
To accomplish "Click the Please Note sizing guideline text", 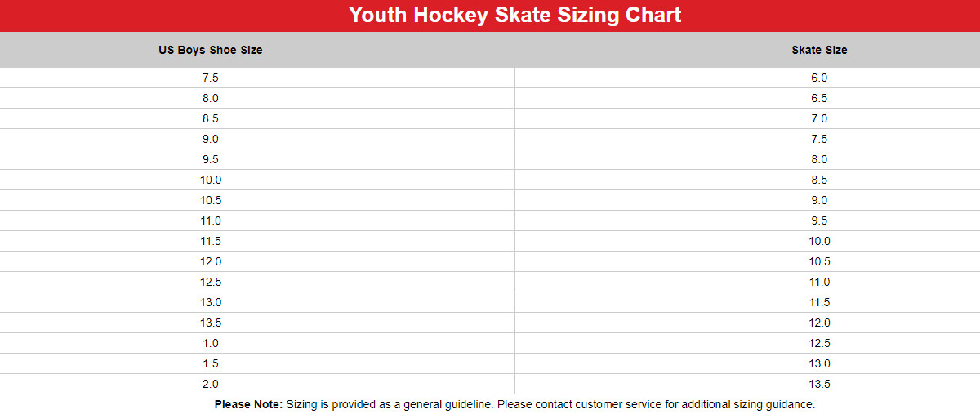I will tap(514, 404).
